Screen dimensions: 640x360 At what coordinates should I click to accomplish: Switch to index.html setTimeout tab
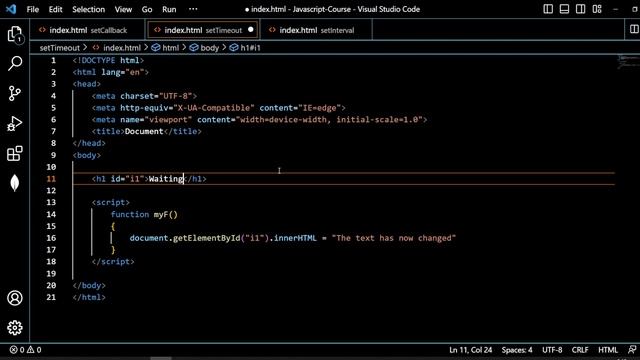click(202, 30)
